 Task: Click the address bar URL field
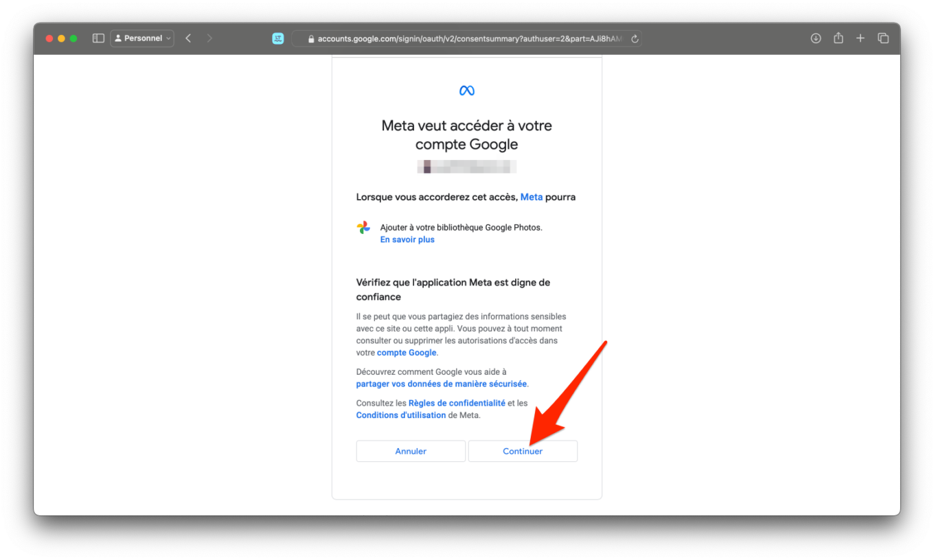466,39
